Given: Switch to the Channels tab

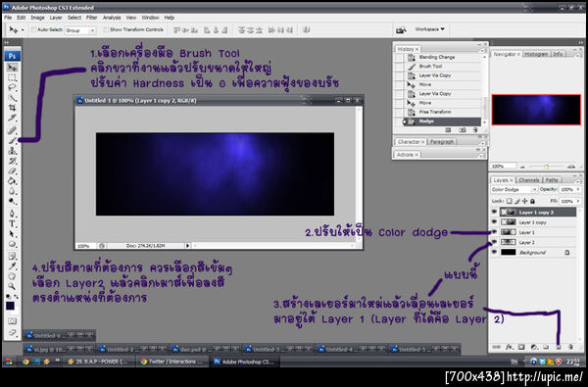Looking at the screenshot, I should point(529,180).
